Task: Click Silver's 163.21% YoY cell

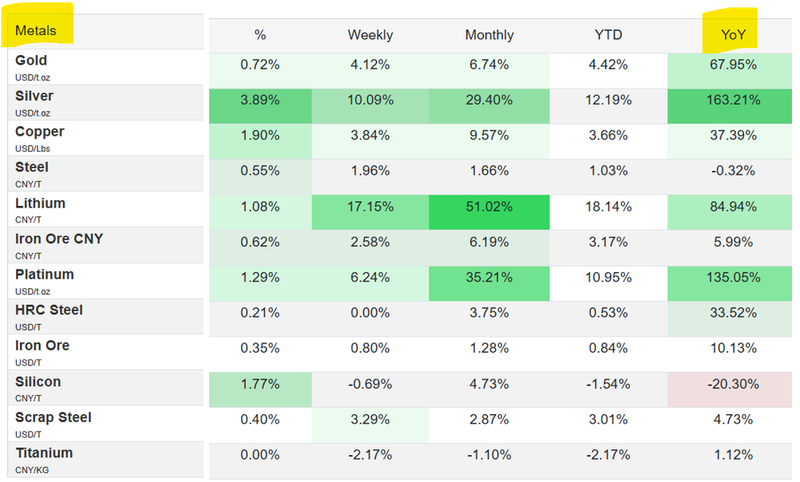Action: tap(728, 101)
